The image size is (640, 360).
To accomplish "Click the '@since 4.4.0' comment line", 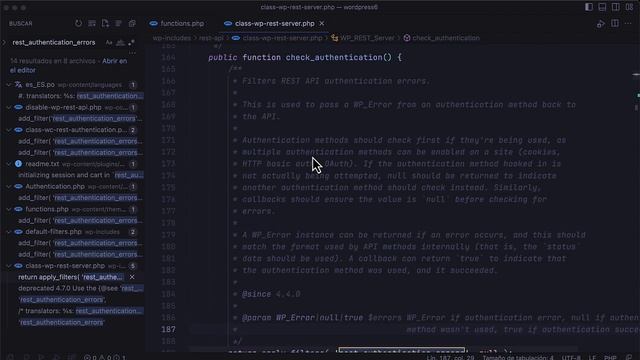I will pos(271,294).
